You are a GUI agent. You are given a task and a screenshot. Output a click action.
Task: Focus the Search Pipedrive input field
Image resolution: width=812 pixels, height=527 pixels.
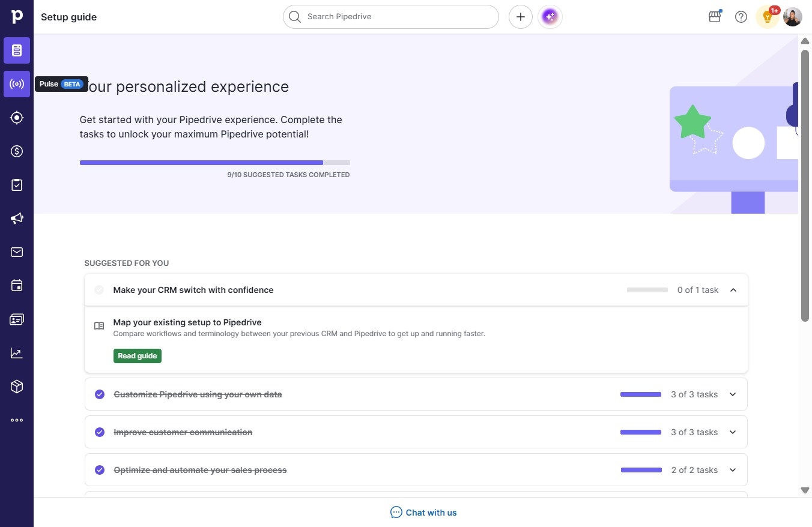pos(391,17)
